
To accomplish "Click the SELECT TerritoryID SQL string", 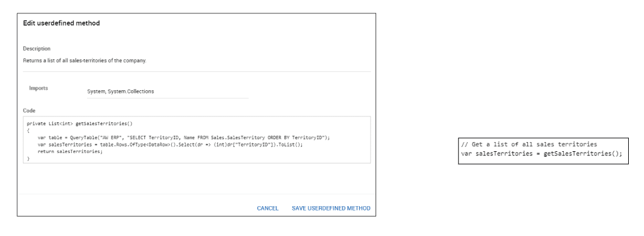I will point(225,138).
